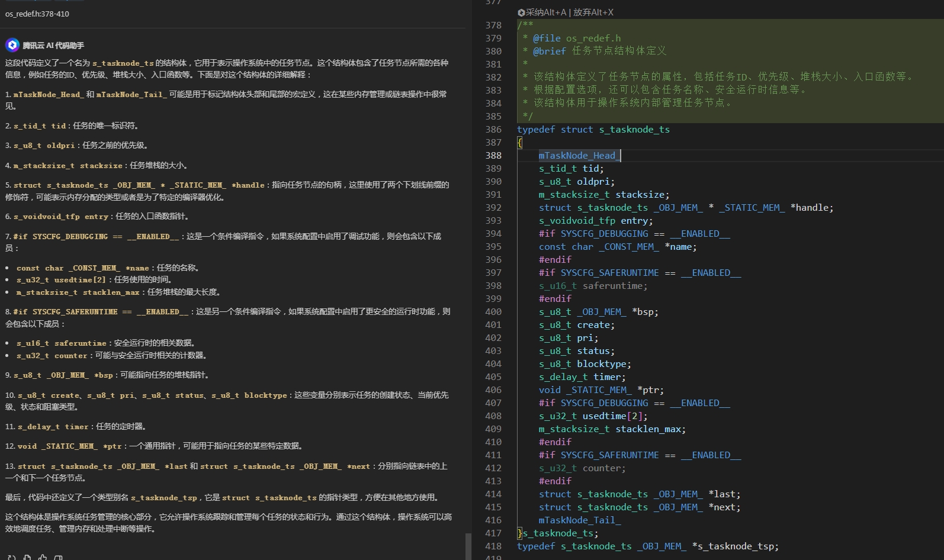944x560 pixels.
Task: Click 's_voidvoid_tfp entry;' code line
Action: click(596, 221)
